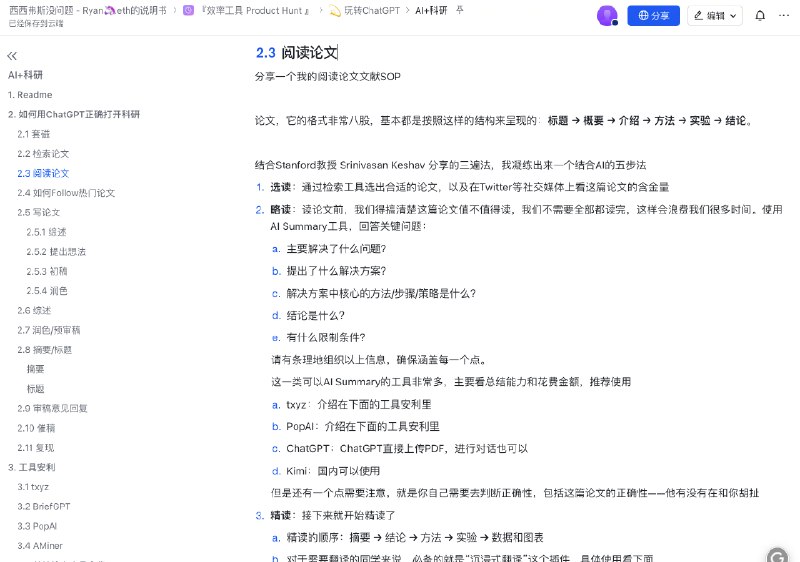Jump to 2.8 摘要/标题 in outline
Screen dimensions: 800x562
[x=45, y=350]
